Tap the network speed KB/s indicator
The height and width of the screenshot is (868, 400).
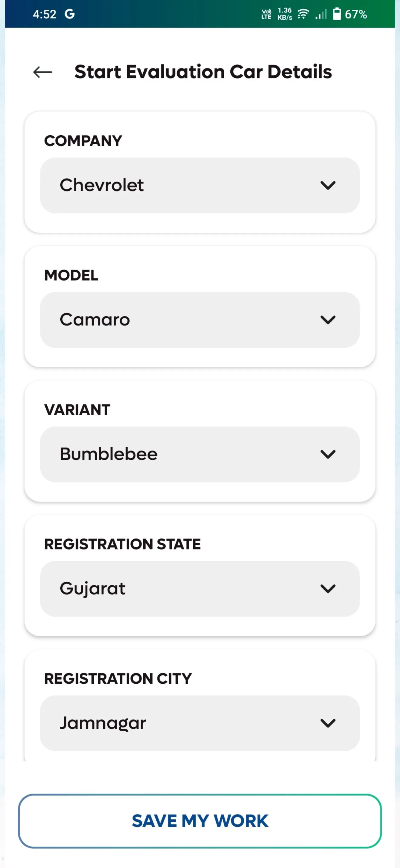[285, 14]
